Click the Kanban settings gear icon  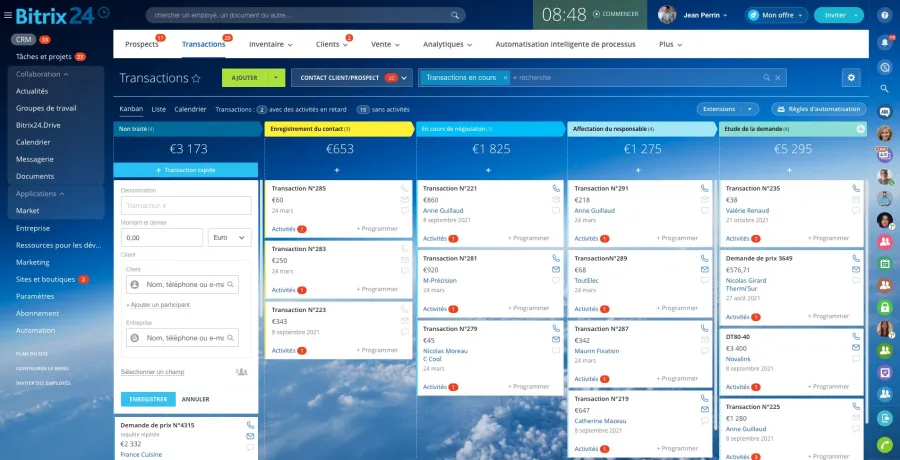coord(851,78)
